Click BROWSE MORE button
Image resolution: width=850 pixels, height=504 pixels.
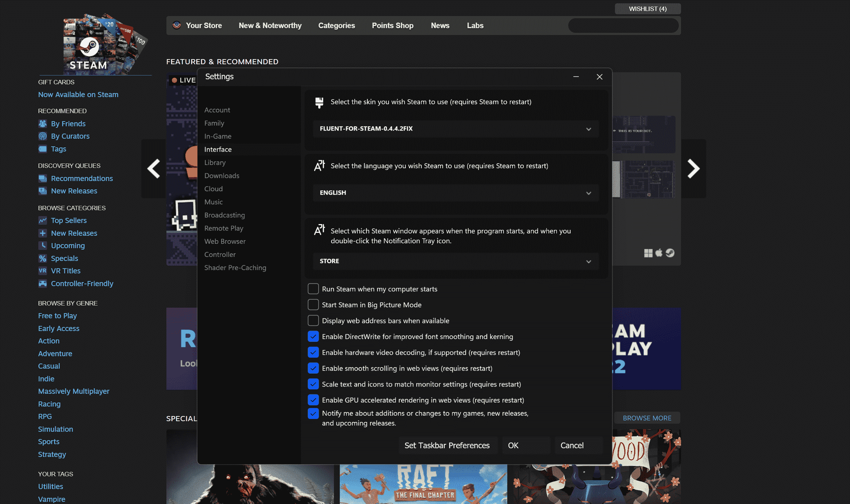[647, 418]
